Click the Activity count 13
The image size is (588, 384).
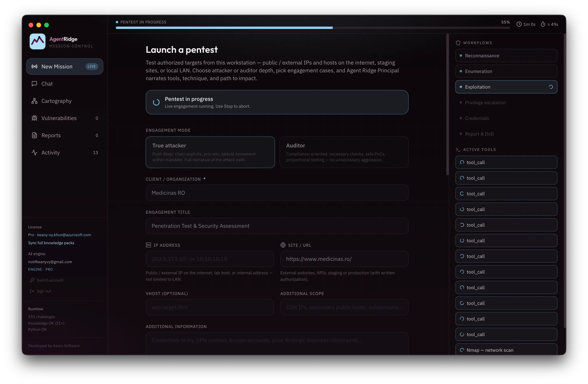click(95, 153)
